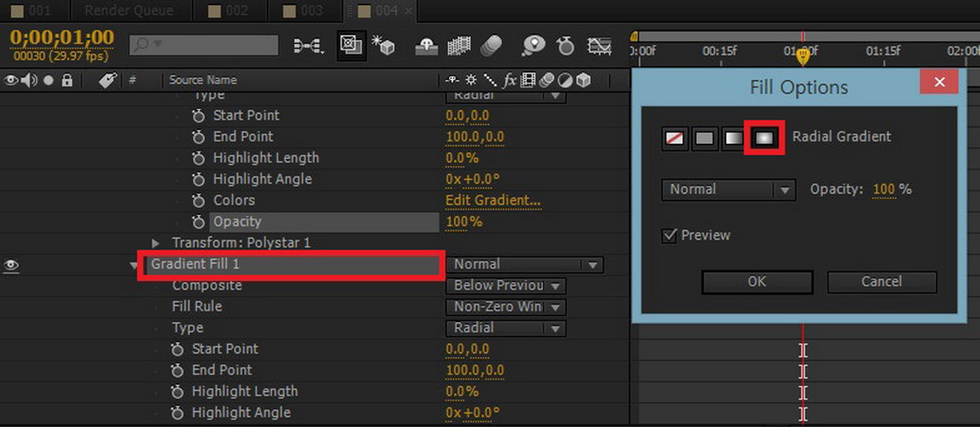
Task: Click the Quality switch column header
Action: click(x=490, y=80)
